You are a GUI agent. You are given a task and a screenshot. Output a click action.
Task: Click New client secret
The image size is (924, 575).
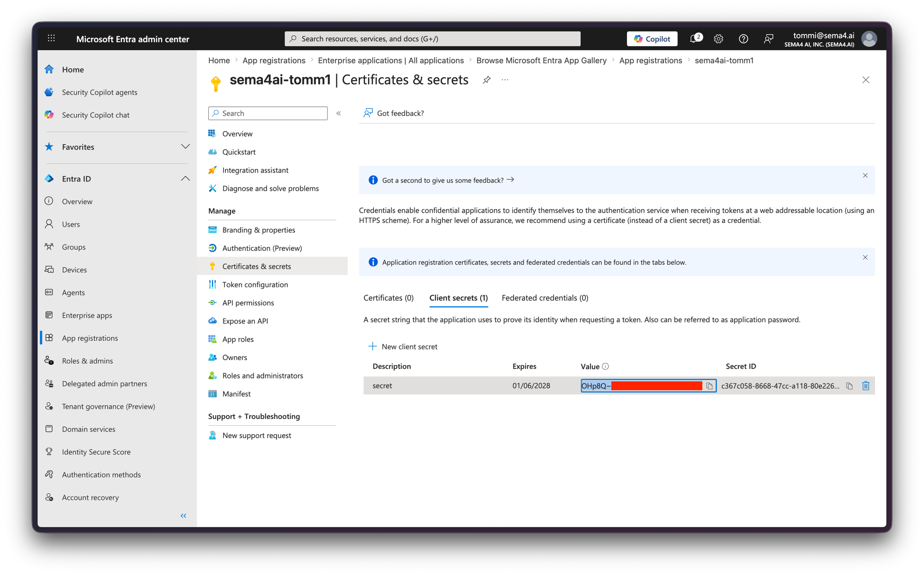pos(403,346)
